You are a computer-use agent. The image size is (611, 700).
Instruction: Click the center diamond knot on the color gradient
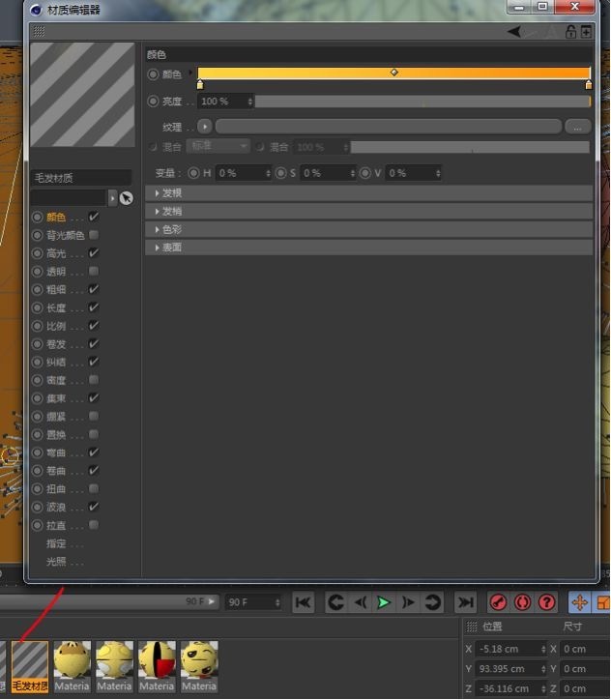pos(393,73)
